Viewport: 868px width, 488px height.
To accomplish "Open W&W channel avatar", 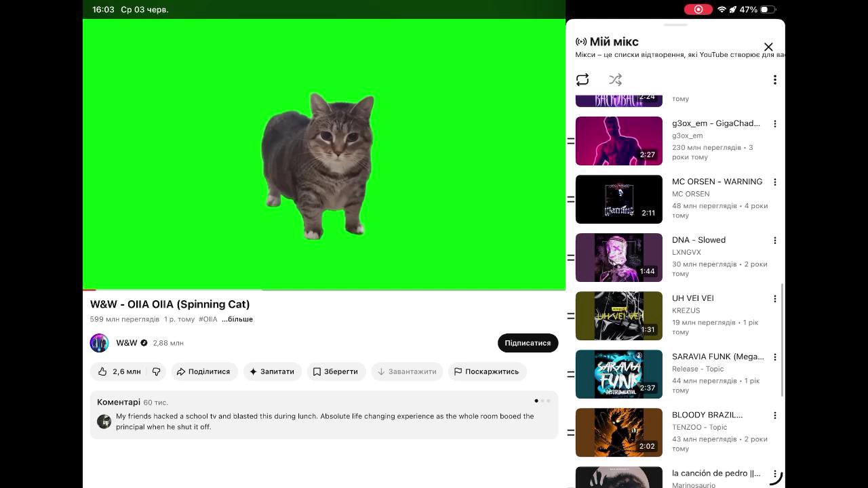I will [x=100, y=343].
